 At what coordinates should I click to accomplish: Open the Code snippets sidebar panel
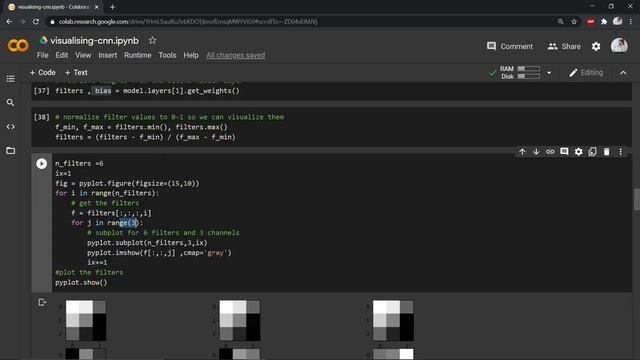click(x=11, y=127)
